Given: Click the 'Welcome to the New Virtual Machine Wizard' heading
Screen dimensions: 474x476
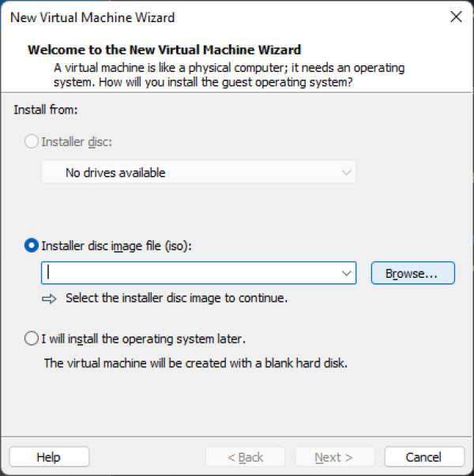Looking at the screenshot, I should pos(164,50).
